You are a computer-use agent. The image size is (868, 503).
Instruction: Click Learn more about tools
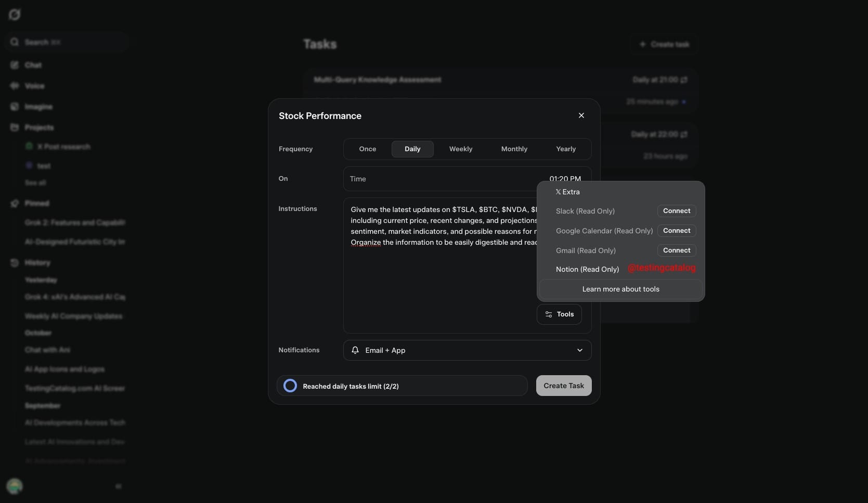coord(620,289)
